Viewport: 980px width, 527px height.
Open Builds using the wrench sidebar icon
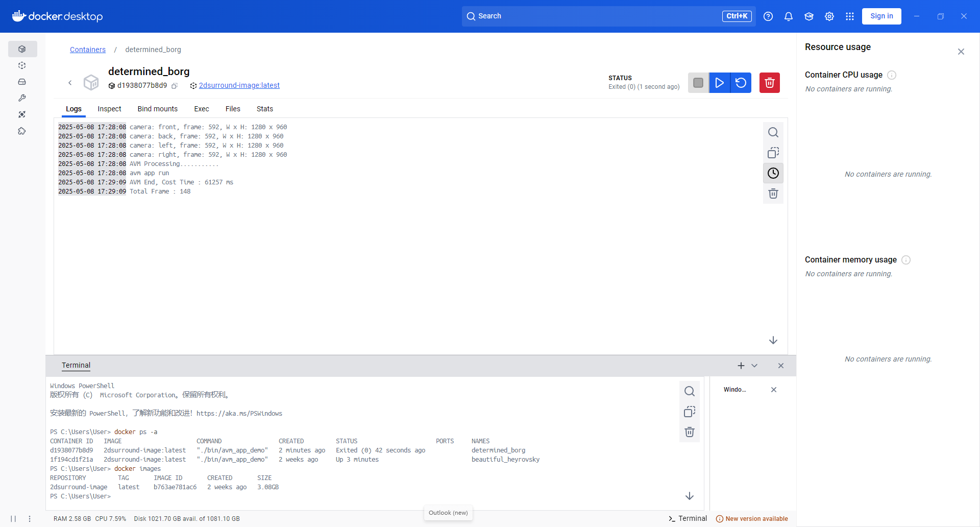[22, 98]
